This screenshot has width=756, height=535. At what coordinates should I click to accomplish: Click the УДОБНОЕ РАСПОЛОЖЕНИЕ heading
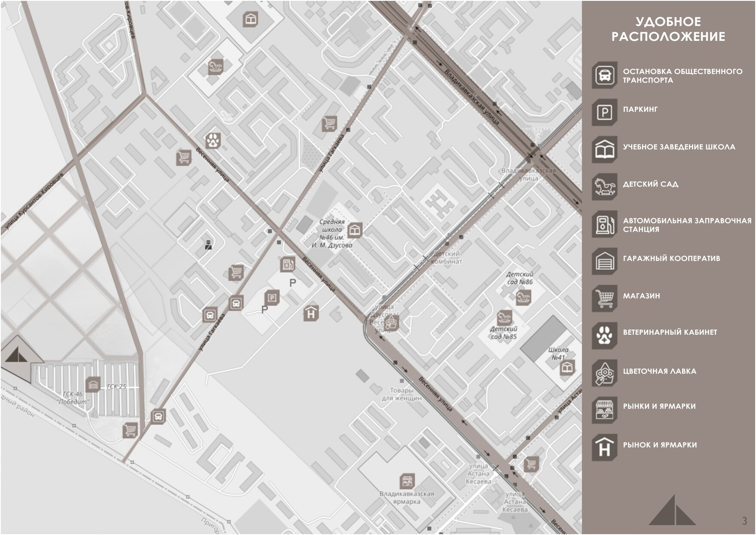click(668, 29)
